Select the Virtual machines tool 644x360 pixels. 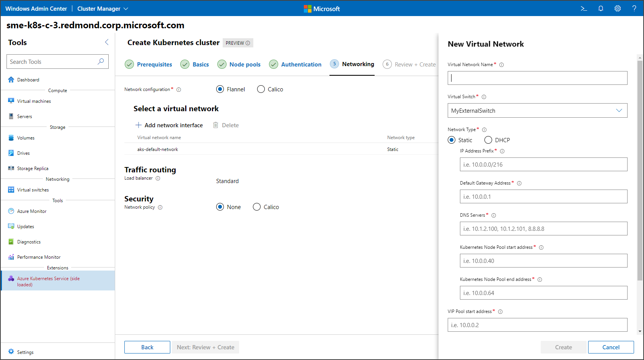[x=33, y=101]
